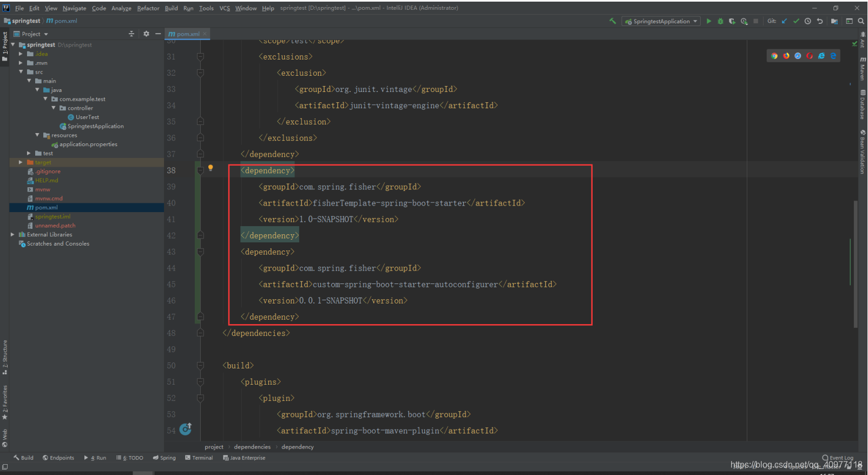Expand External Libraries node
The height and width of the screenshot is (475, 868).
[13, 235]
